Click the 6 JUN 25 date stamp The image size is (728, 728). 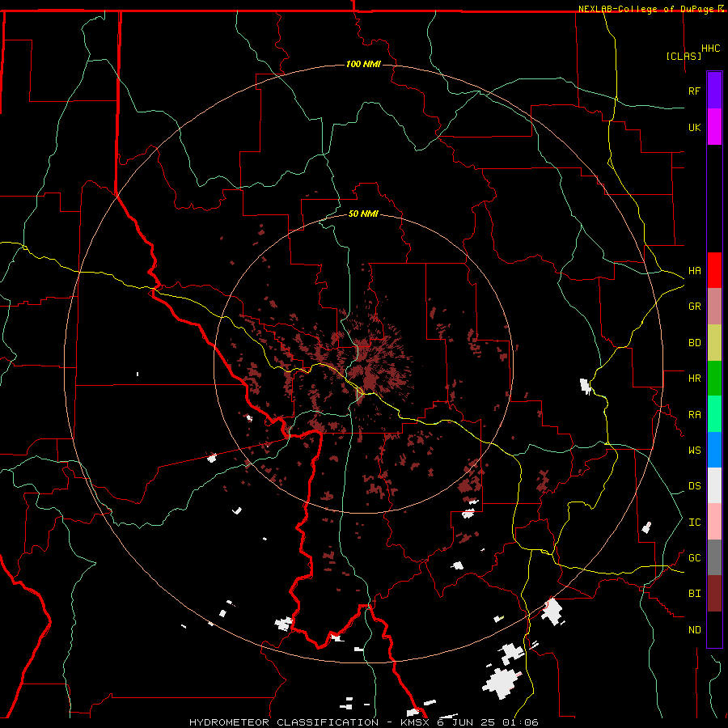(x=468, y=722)
